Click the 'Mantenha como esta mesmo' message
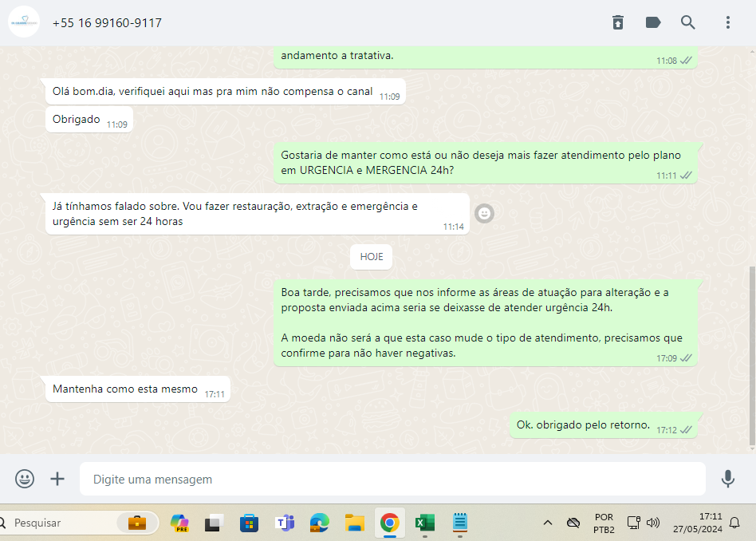The image size is (756, 541). [125, 389]
